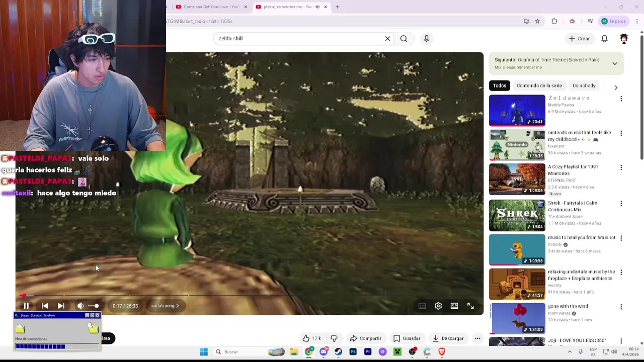Open Brave browser from the taskbar
Viewport: 644px width, 362px height.
click(x=442, y=352)
